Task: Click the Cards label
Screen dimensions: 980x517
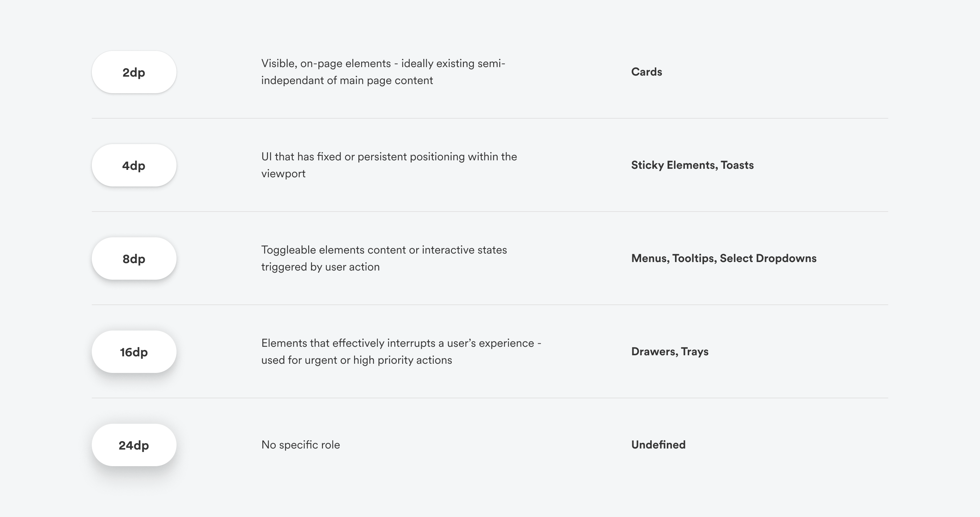Action: (x=646, y=72)
